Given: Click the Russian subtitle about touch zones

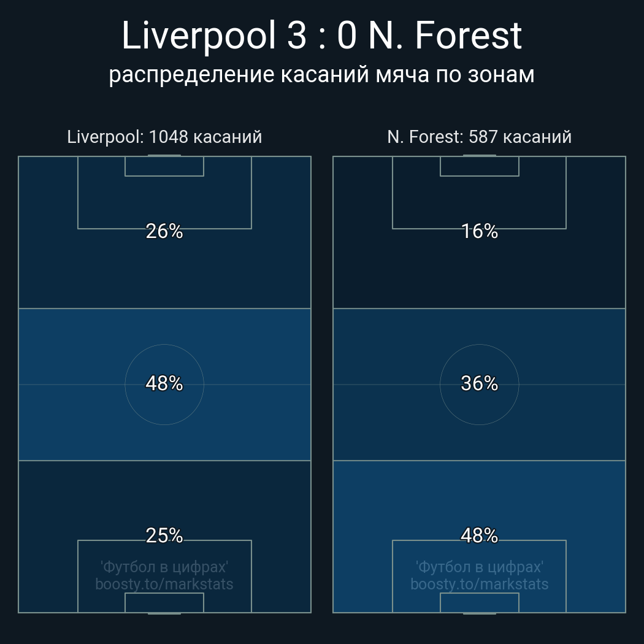Looking at the screenshot, I should tap(321, 75).
